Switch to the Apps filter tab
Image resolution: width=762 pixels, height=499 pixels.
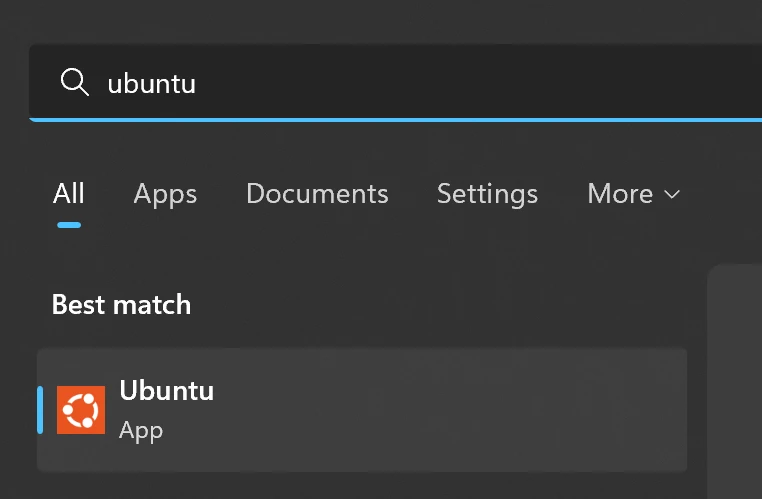point(165,194)
